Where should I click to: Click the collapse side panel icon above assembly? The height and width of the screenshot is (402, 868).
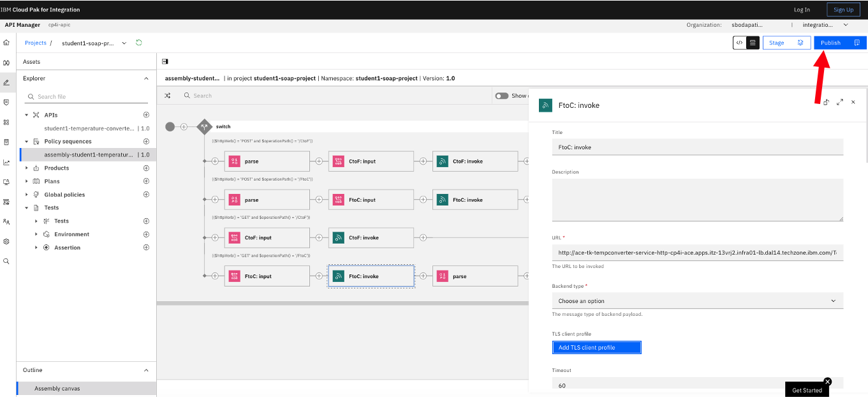(165, 61)
